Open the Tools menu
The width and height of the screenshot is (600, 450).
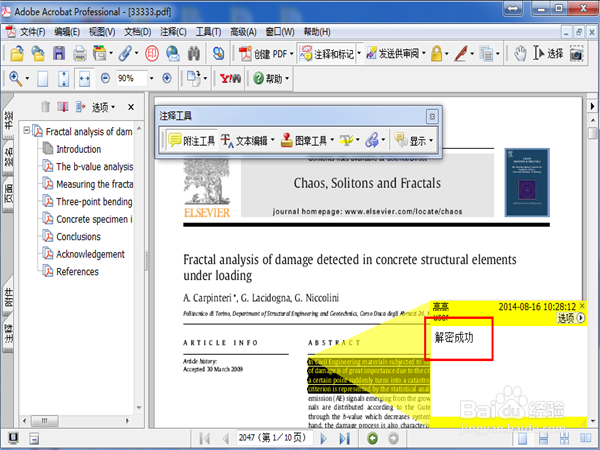click(x=208, y=32)
